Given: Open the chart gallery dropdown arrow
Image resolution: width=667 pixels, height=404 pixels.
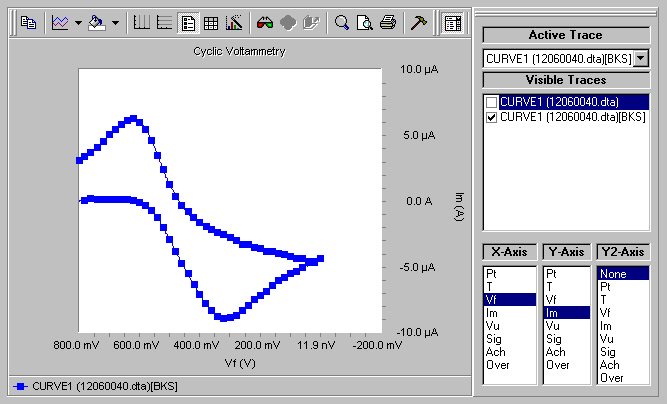Looking at the screenshot, I should 78,23.
